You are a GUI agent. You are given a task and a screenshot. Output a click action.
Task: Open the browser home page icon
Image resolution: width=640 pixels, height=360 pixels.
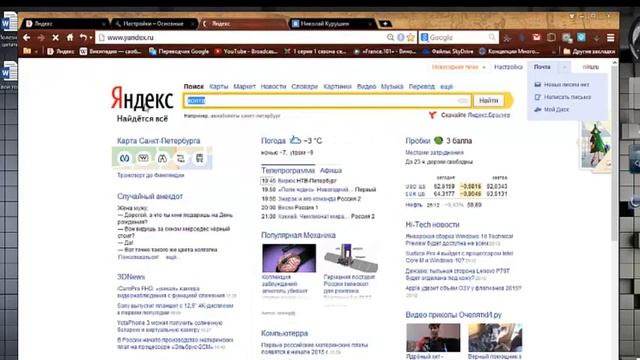click(70, 38)
